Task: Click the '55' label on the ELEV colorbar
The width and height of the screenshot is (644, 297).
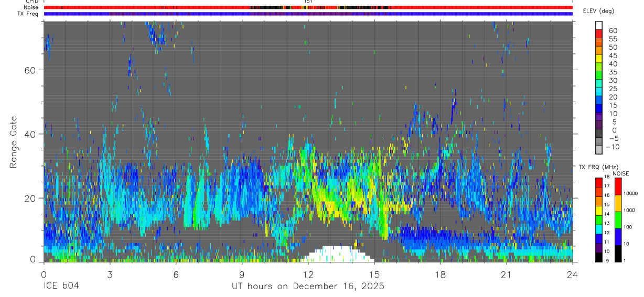Action: pyautogui.click(x=613, y=39)
